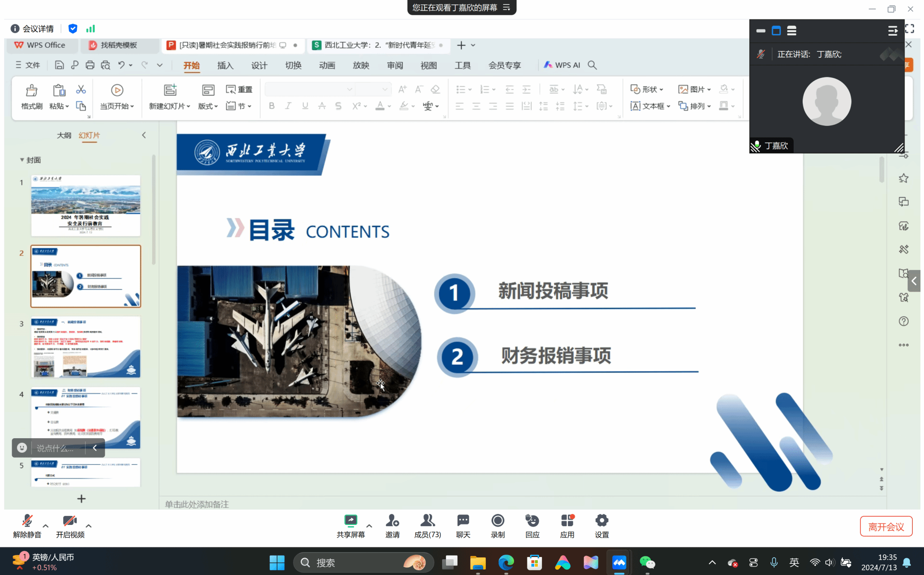The image size is (924, 575).
Task: Open the Chat (聊天) panel icon
Action: pyautogui.click(x=463, y=521)
